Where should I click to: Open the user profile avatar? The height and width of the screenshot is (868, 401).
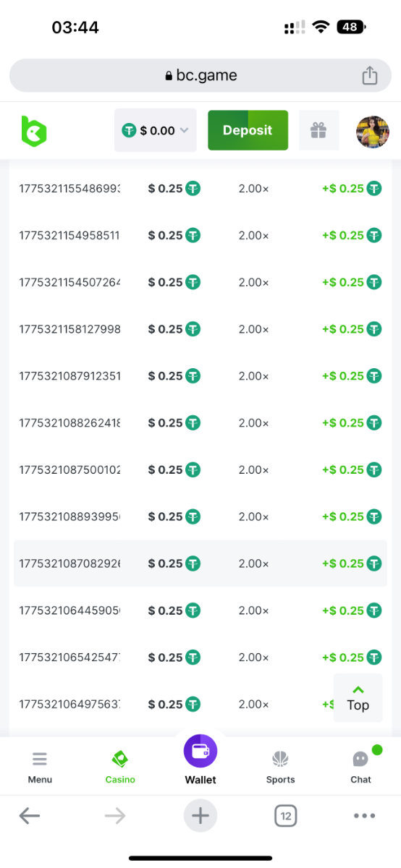pyautogui.click(x=373, y=131)
